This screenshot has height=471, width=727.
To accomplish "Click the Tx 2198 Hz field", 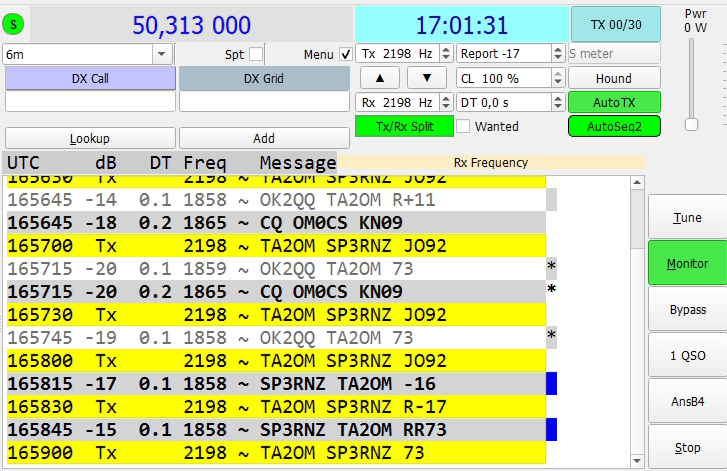I will pyautogui.click(x=398, y=54).
